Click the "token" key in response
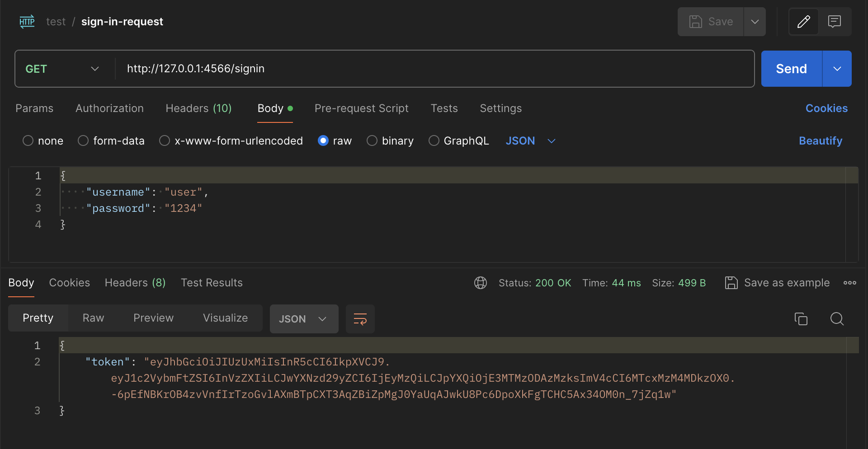868x449 pixels. [x=108, y=362]
